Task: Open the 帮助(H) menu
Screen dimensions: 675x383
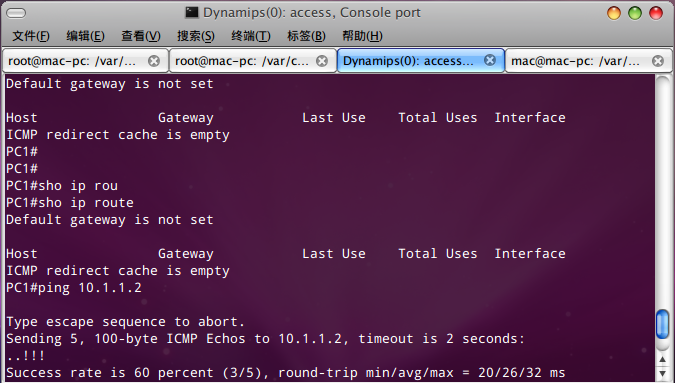Action: pyautogui.click(x=362, y=36)
